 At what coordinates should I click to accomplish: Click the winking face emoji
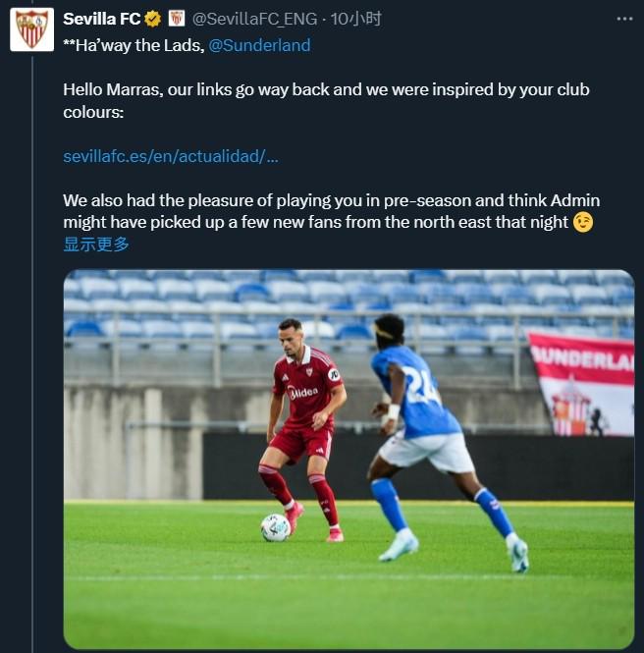coord(584,223)
